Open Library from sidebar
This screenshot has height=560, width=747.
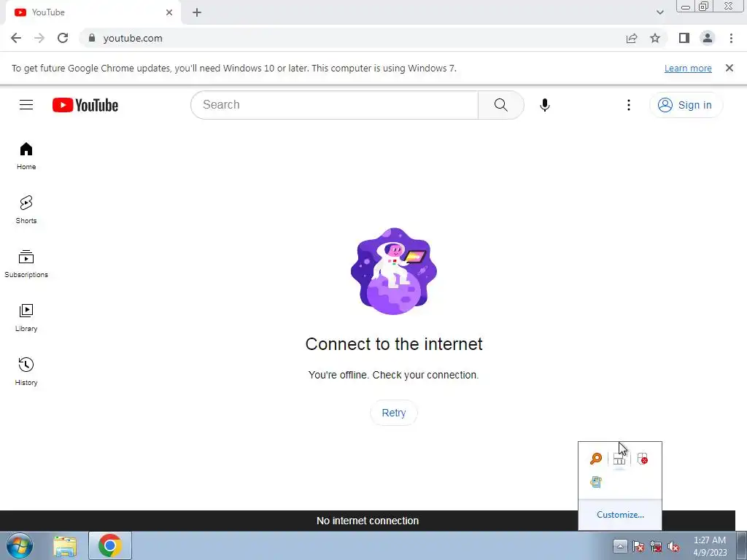[x=26, y=318]
